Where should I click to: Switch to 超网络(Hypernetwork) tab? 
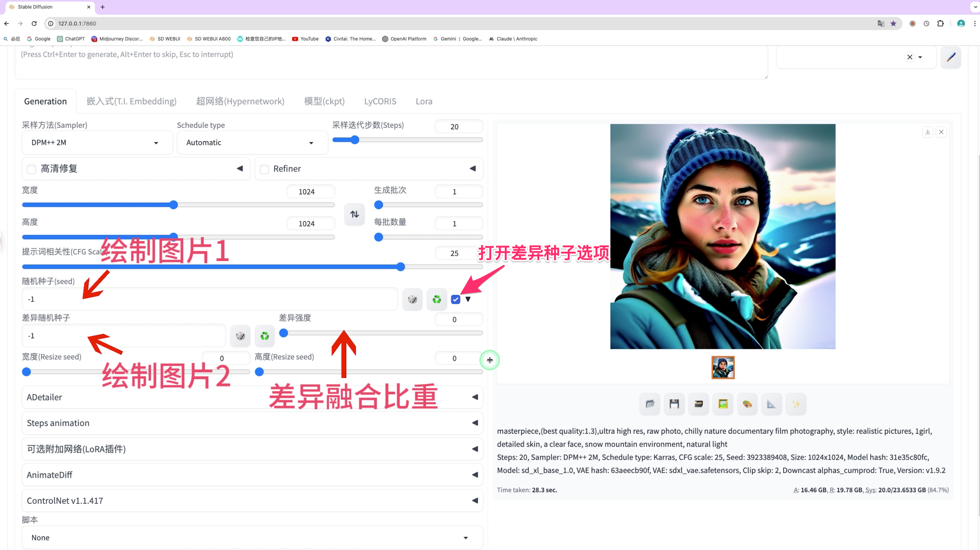tap(240, 101)
